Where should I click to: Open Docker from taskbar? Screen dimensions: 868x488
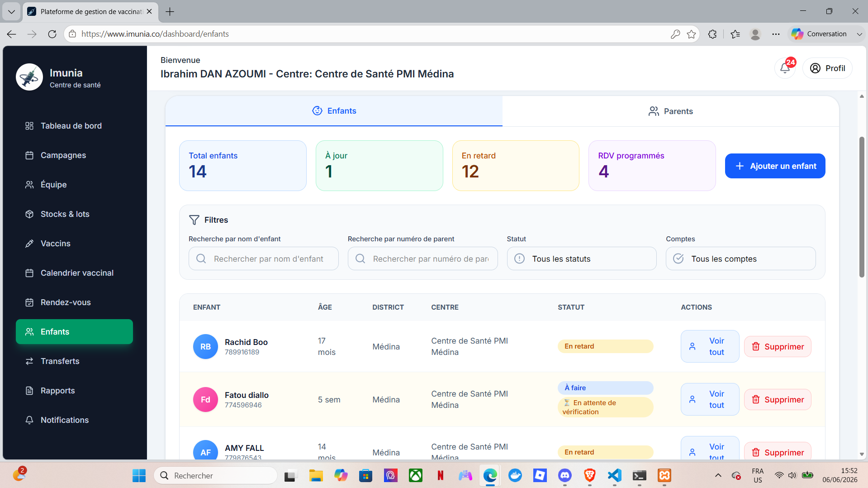[515, 475]
